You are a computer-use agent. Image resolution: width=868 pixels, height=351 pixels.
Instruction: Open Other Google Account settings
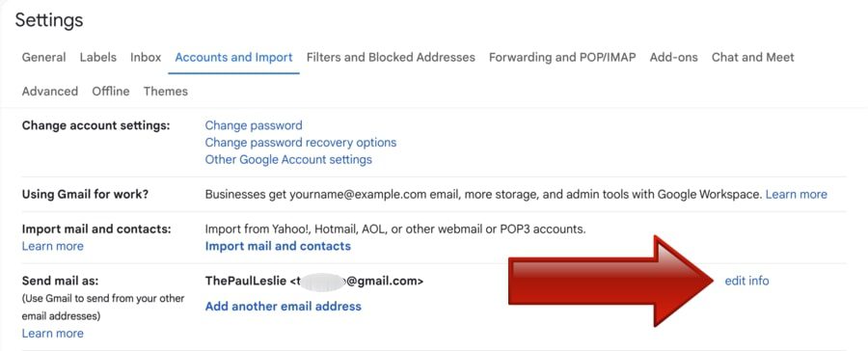pyautogui.click(x=288, y=160)
